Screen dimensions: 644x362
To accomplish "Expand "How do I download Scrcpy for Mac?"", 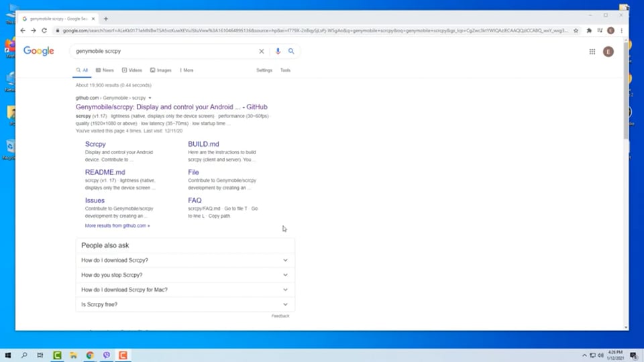I will (x=185, y=290).
